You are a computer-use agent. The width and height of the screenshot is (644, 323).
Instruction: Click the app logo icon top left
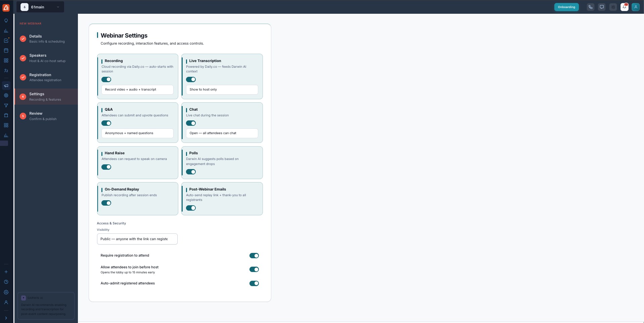[6, 7]
